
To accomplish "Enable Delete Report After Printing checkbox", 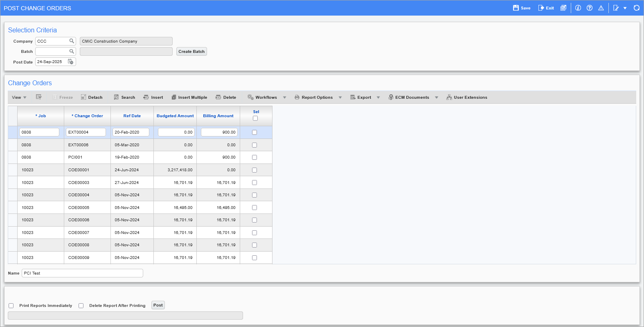I will [81, 306].
